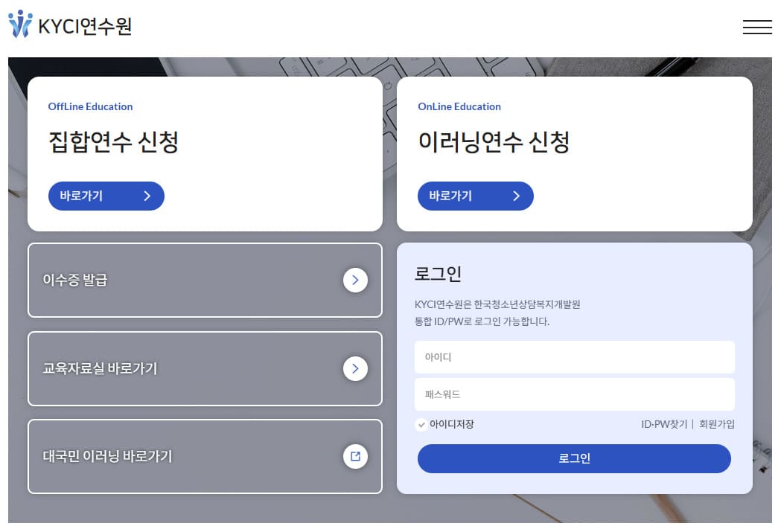Open the hamburger navigation menu
This screenshot has height=532, width=781.
tap(757, 27)
